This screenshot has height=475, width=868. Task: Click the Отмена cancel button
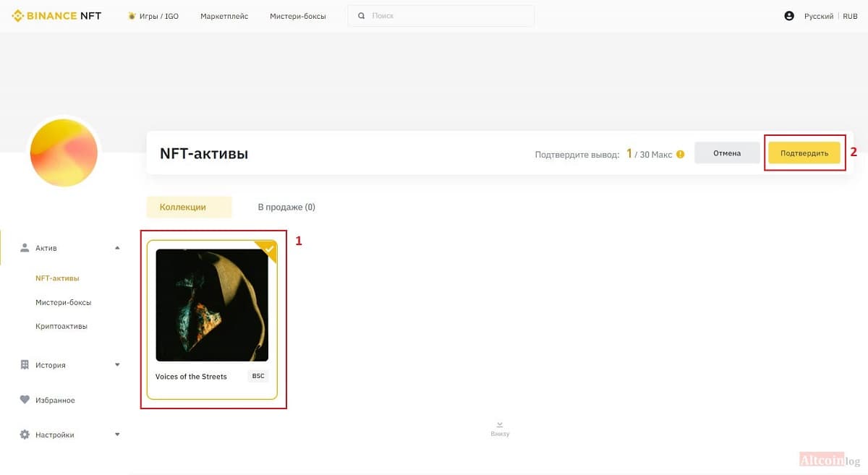click(727, 153)
